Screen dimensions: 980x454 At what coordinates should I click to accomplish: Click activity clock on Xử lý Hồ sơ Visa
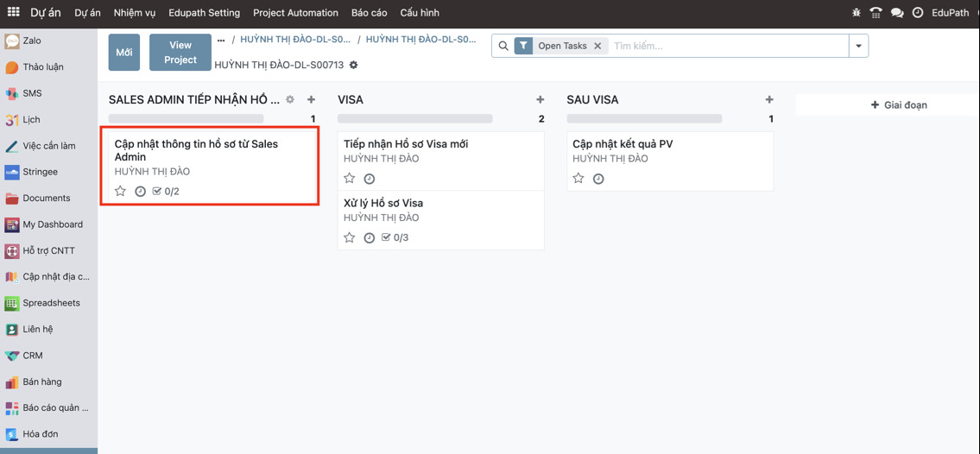click(x=370, y=237)
